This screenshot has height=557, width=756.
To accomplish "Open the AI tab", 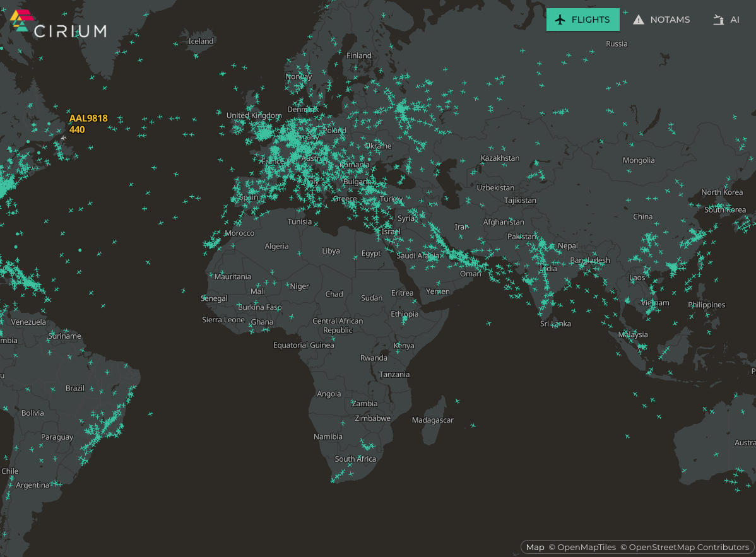I will pos(726,20).
